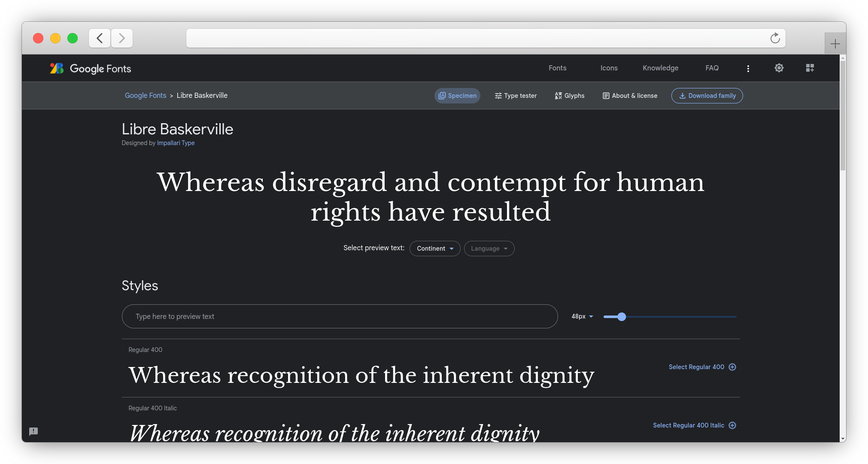Click the grid view toggle icon
The width and height of the screenshot is (868, 464).
810,68
